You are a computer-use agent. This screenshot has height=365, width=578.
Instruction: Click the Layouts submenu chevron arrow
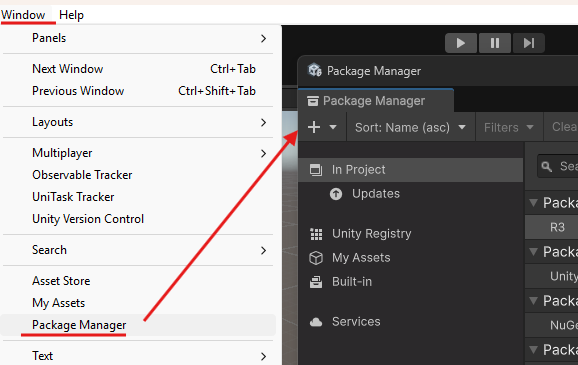coord(263,122)
